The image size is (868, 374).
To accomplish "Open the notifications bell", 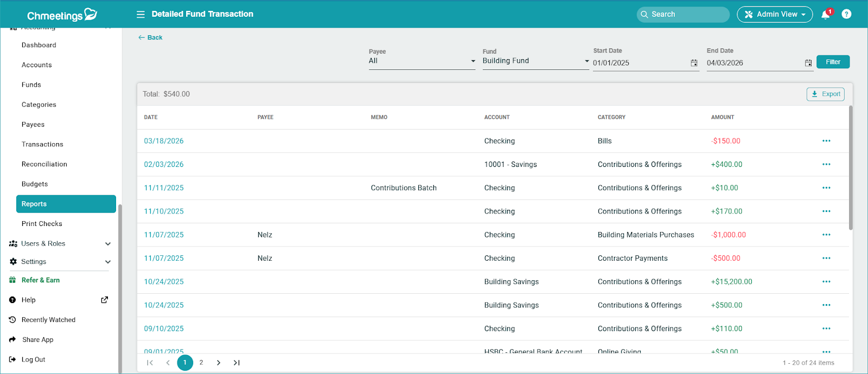I will click(826, 15).
